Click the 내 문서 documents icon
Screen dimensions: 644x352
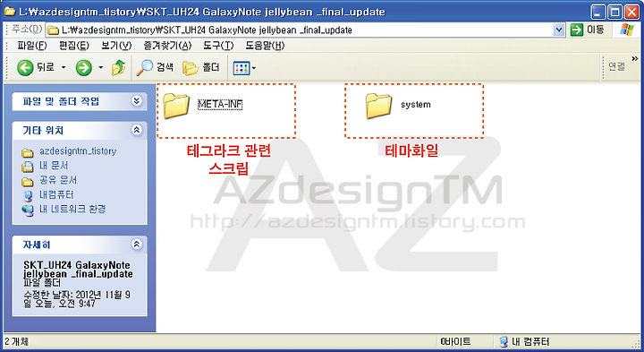click(28, 167)
